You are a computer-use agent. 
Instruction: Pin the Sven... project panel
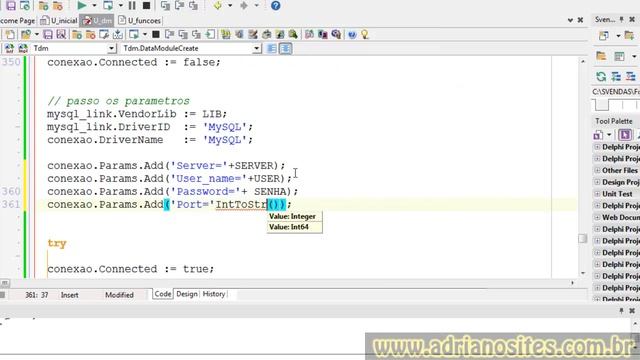click(621, 20)
